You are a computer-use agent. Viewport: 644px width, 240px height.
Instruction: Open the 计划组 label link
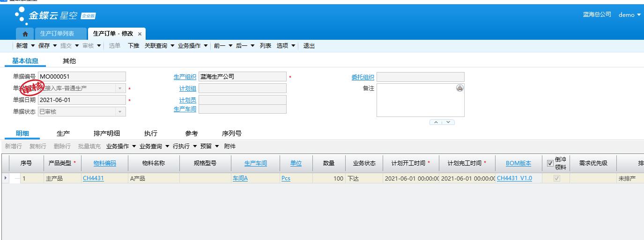pos(188,88)
